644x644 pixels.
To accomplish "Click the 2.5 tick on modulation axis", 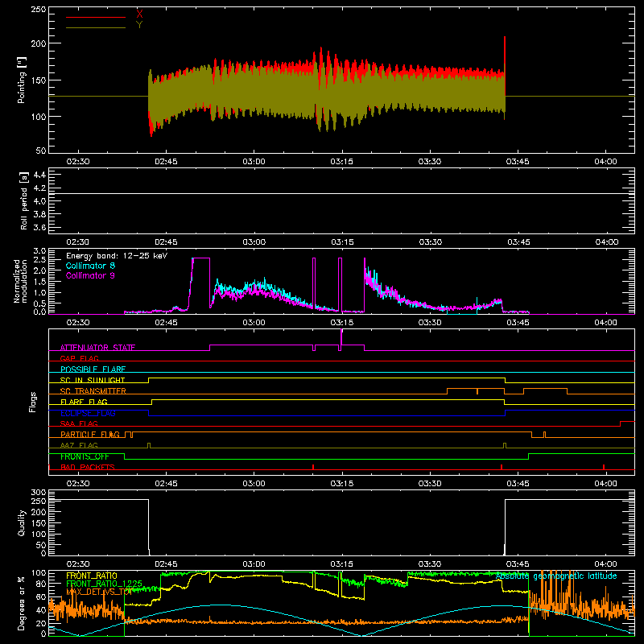I will point(39,260).
